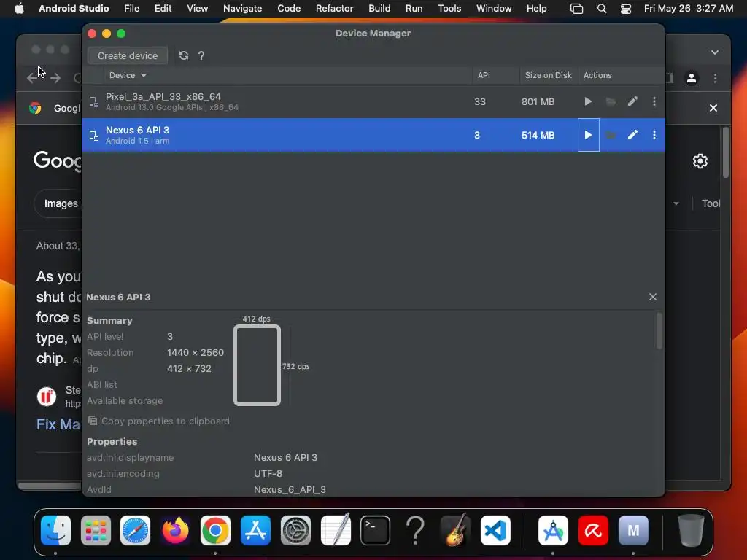This screenshot has height=560, width=747.
Task: Refresh the device list
Action: pos(183,55)
